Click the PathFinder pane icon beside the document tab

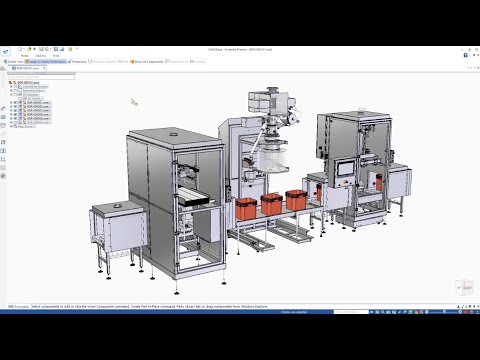[3, 69]
